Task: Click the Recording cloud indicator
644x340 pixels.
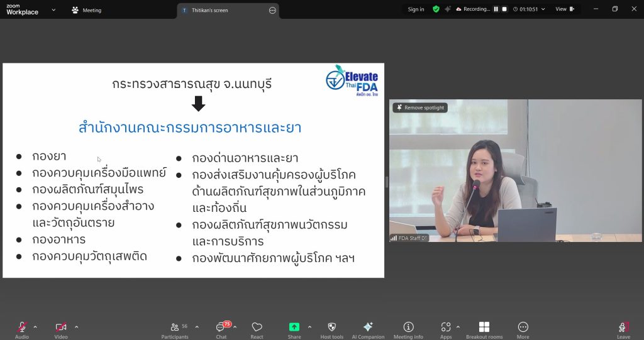Action: pyautogui.click(x=473, y=9)
